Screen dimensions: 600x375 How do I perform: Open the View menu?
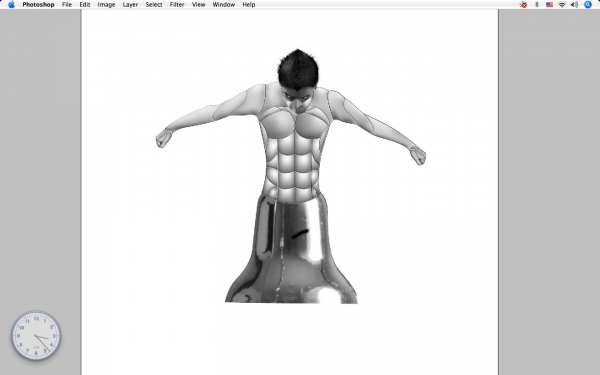pyautogui.click(x=199, y=5)
